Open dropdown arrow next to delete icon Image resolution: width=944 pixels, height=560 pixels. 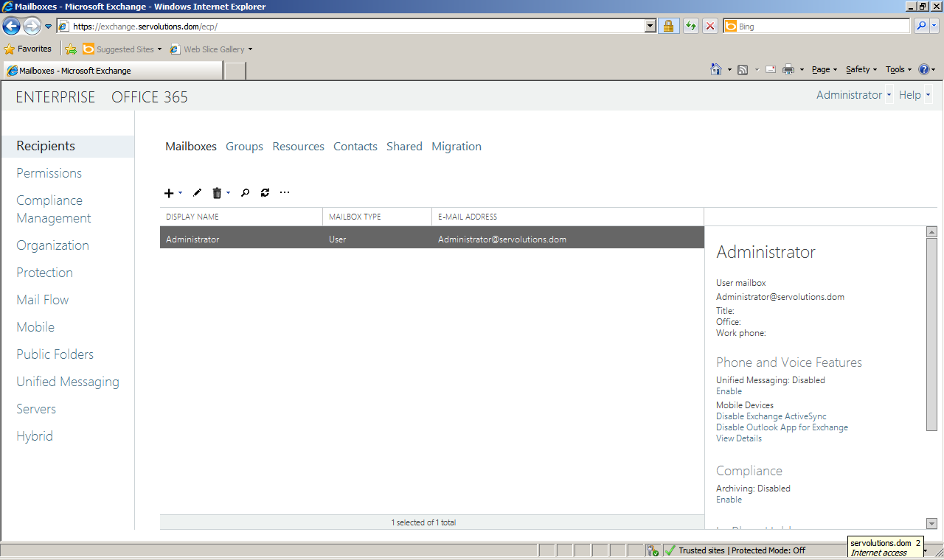[228, 193]
